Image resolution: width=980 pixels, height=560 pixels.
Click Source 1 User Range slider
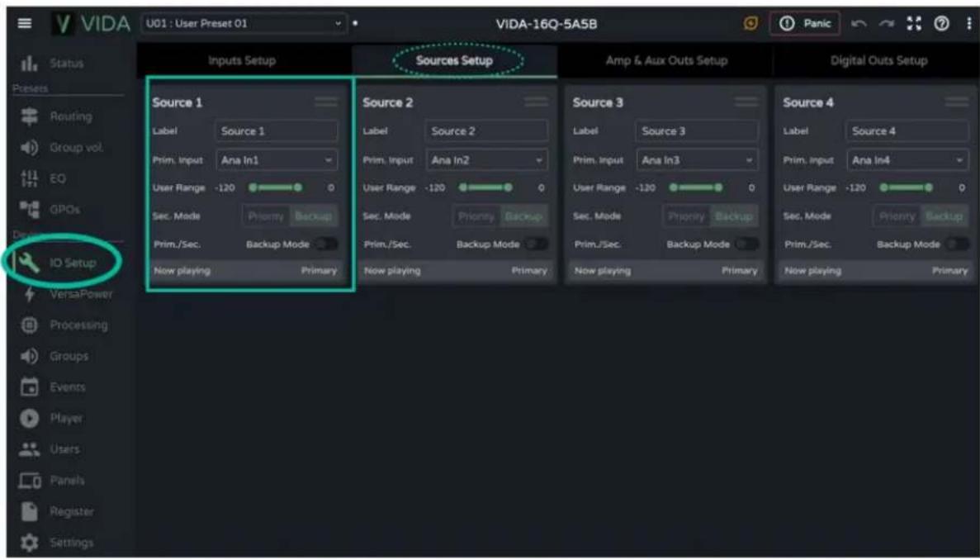coord(276,187)
